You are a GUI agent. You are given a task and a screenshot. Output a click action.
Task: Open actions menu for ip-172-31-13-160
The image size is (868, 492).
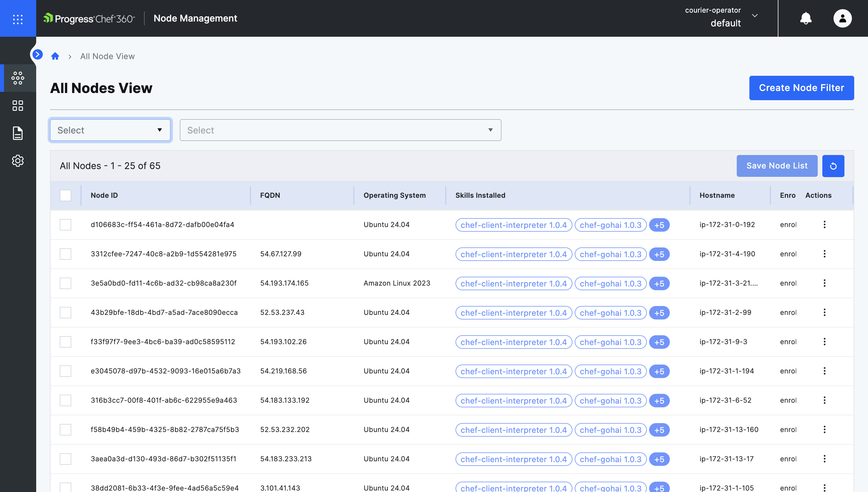point(824,429)
